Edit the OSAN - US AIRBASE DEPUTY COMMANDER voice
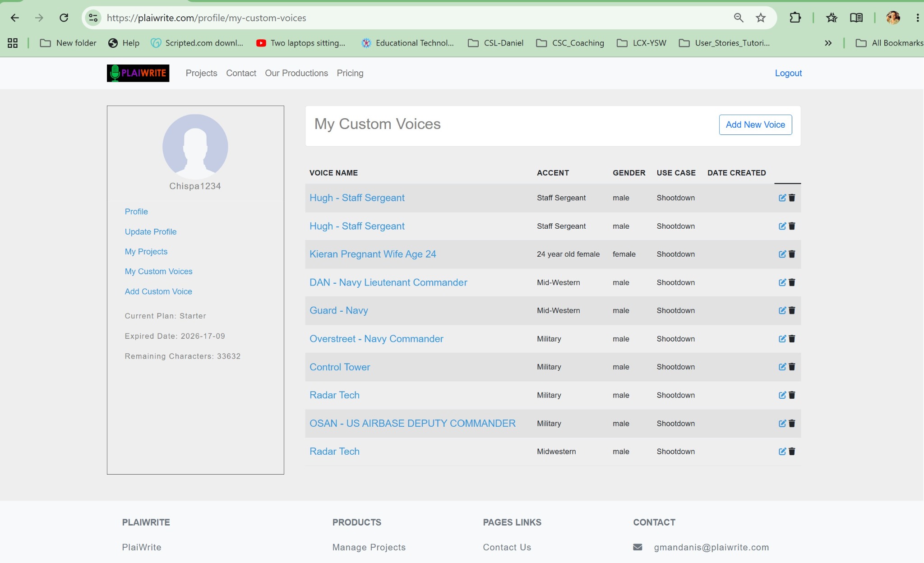This screenshot has height=563, width=924. (782, 424)
